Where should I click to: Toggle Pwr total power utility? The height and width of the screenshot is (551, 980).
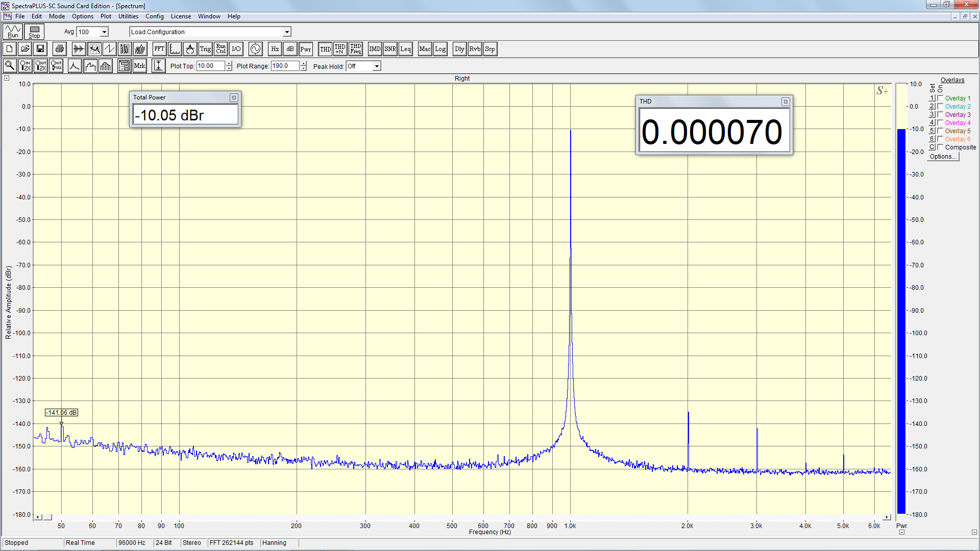click(x=305, y=49)
